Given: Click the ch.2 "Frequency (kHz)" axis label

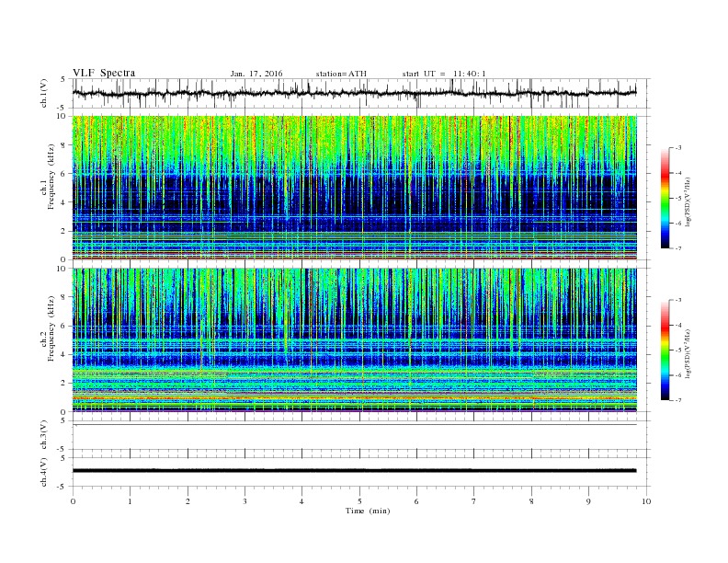Looking at the screenshot, I should click(51, 328).
